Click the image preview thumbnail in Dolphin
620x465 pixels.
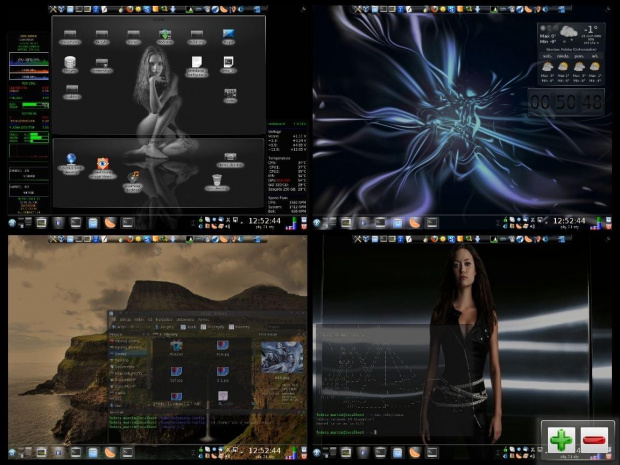coord(282,357)
